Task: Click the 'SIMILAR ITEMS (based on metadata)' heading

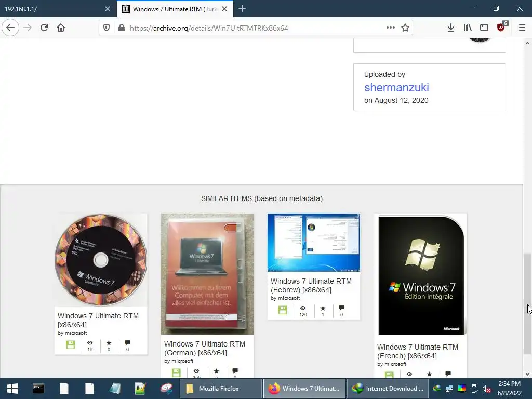Action: 262,198
